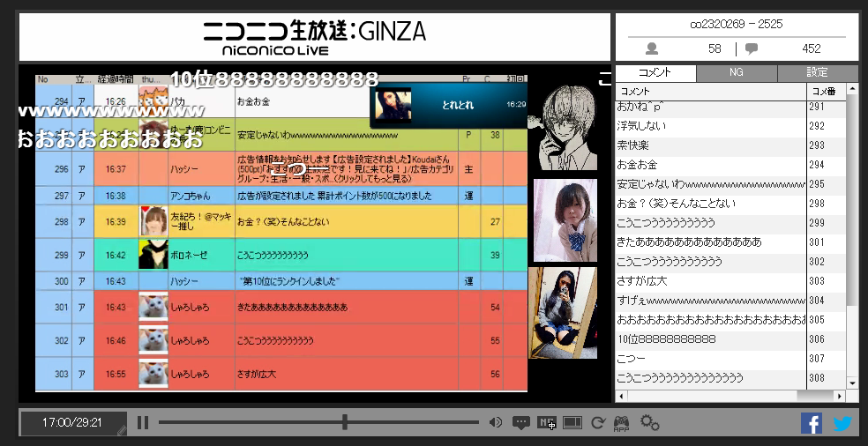868x446 pixels.
Task: Click the white cat avatar in row 303
Action: click(153, 374)
